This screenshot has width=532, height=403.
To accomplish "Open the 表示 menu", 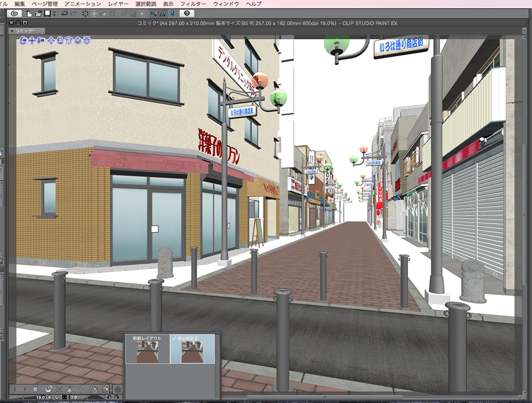I will point(169,3).
